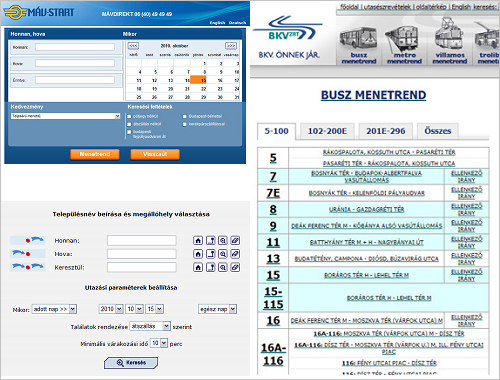This screenshot has width=500, height=380.
Task: Switch to the Összes tab
Action: [x=438, y=131]
